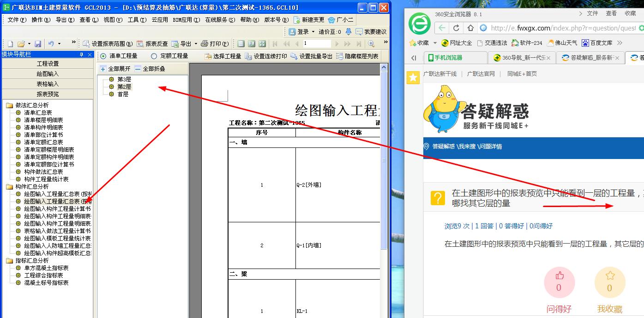Select 第3层 in floor tree
The height and width of the screenshot is (318, 644).
(x=124, y=79)
